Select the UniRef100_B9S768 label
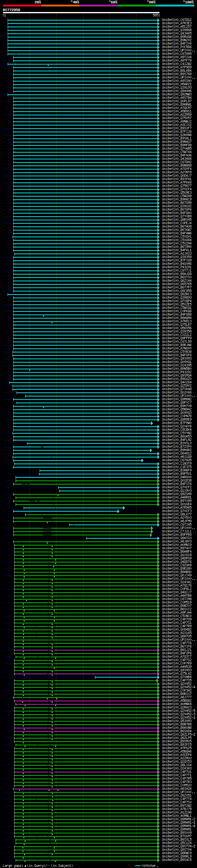Image resolution: width=197 pixels, height=868 pixels. coord(176,74)
